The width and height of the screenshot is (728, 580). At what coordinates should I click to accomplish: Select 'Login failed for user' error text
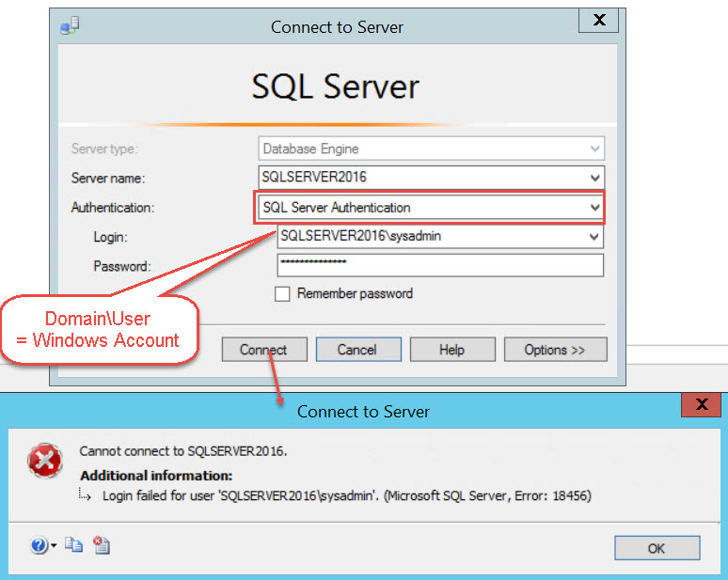click(346, 496)
